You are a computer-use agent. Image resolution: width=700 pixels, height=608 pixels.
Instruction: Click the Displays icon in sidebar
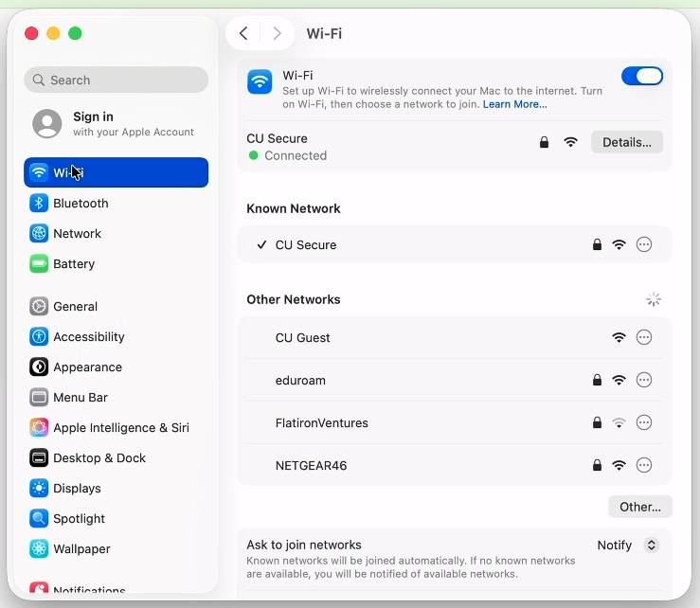(x=39, y=489)
